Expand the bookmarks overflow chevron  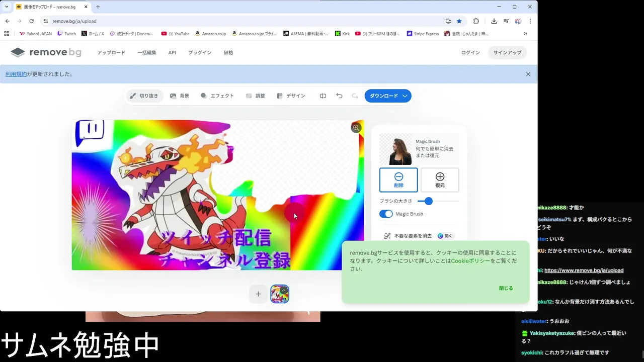pyautogui.click(x=526, y=34)
